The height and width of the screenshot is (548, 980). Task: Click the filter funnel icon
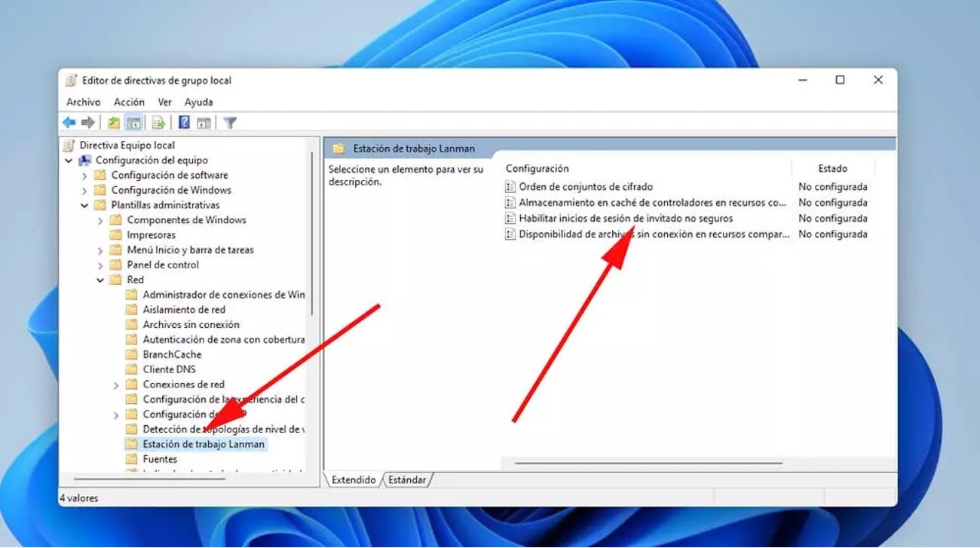click(230, 122)
